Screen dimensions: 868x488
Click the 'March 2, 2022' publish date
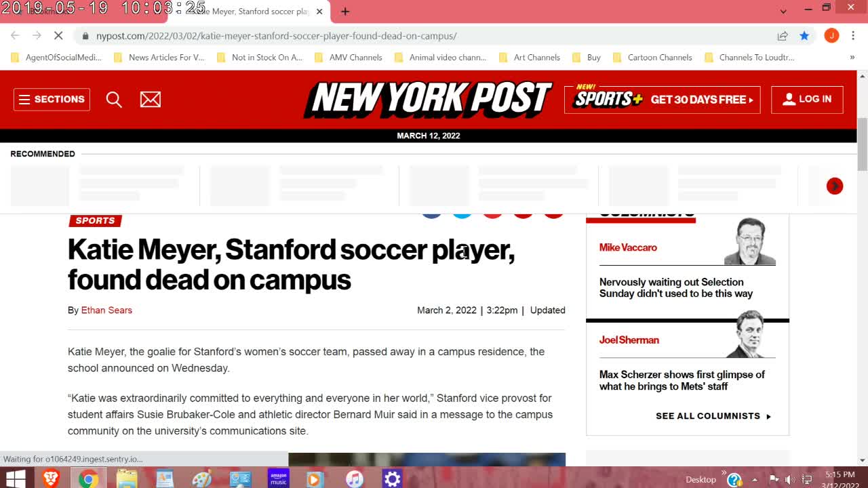pos(447,310)
